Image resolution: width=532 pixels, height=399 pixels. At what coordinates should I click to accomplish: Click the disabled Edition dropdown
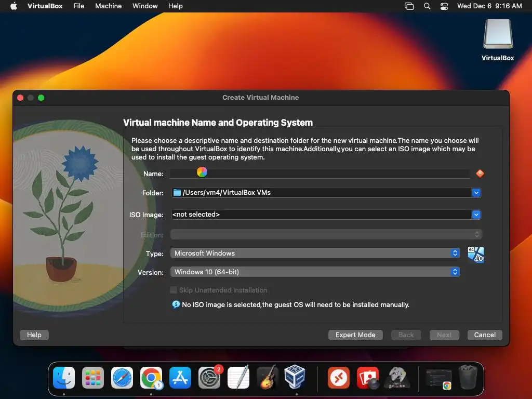click(326, 234)
